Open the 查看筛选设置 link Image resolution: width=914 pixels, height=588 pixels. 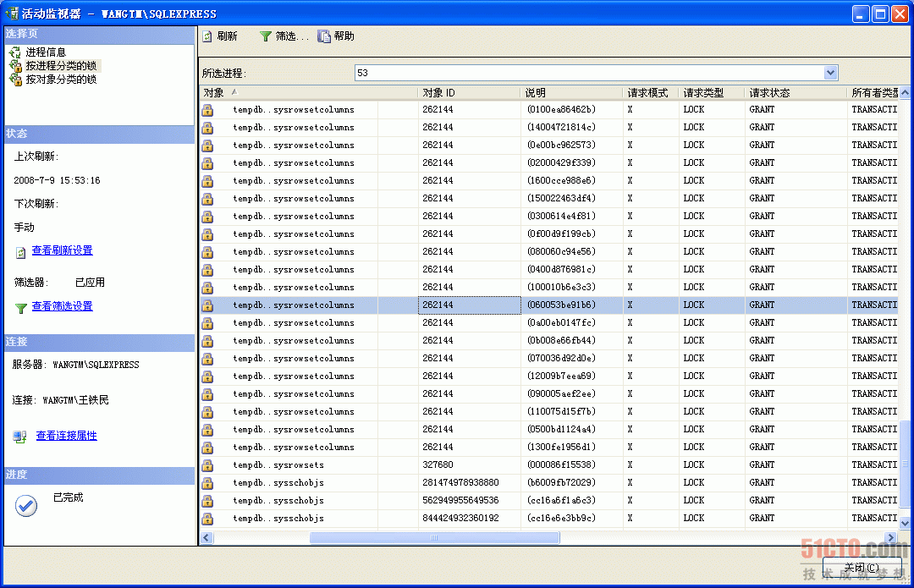pyautogui.click(x=62, y=306)
